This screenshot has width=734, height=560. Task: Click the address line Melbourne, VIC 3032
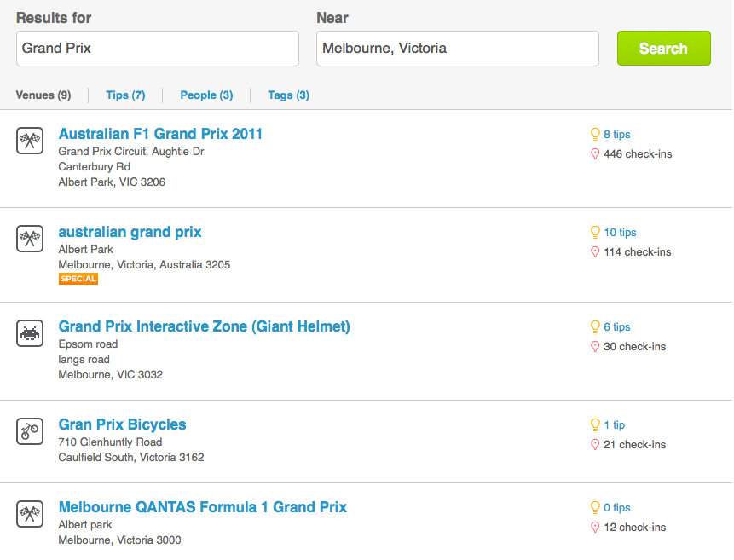111,375
